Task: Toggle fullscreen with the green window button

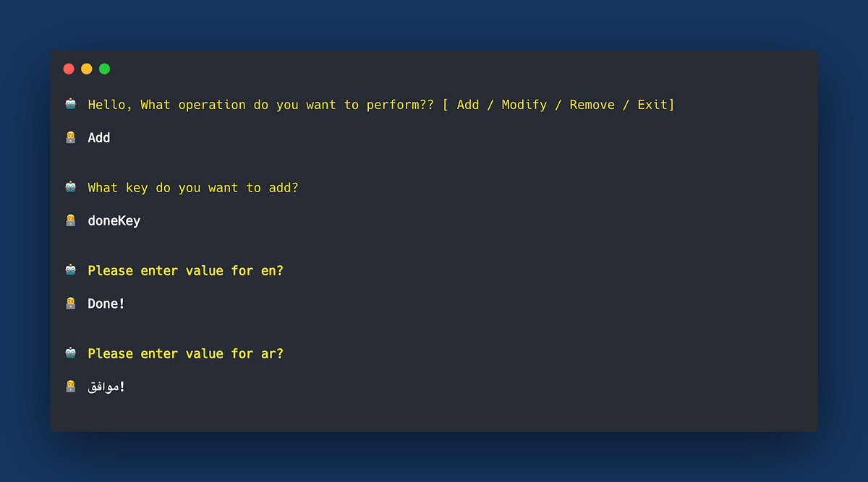Action: (x=104, y=68)
